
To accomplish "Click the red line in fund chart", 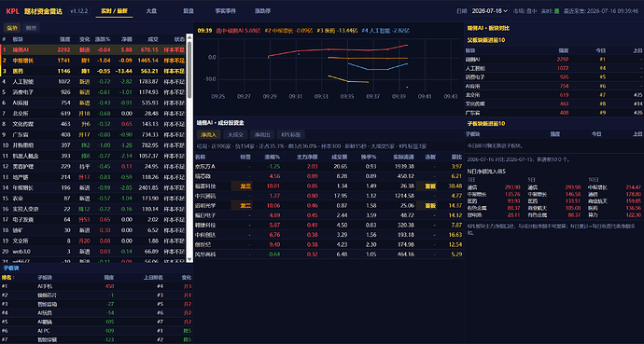I will (337, 49).
